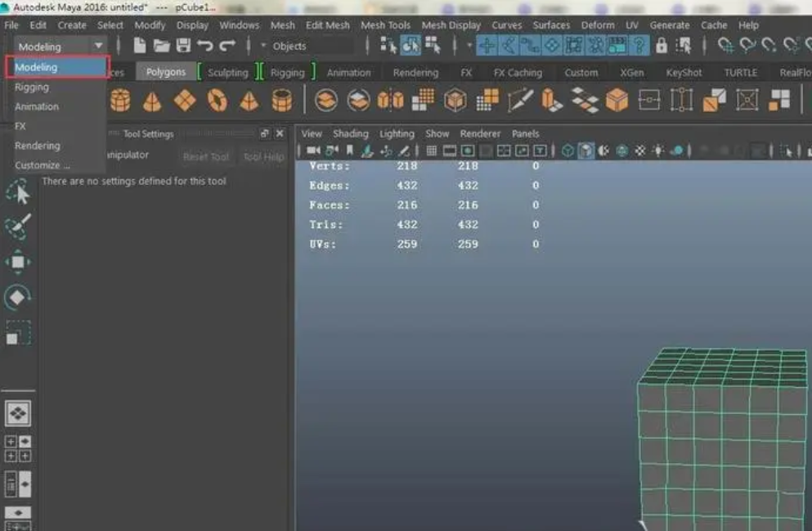Activate the Paint Selection tool in toolbox
Image resolution: width=812 pixels, height=531 pixels.
click(18, 227)
